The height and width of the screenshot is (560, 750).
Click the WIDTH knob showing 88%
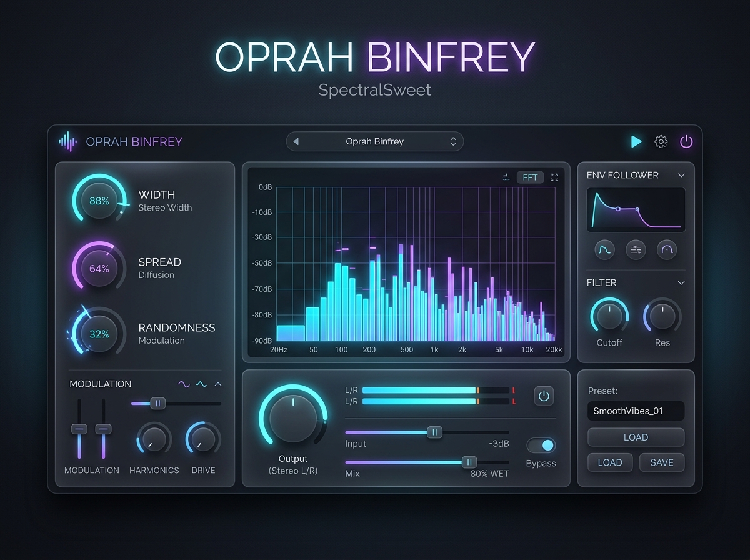[x=99, y=201]
